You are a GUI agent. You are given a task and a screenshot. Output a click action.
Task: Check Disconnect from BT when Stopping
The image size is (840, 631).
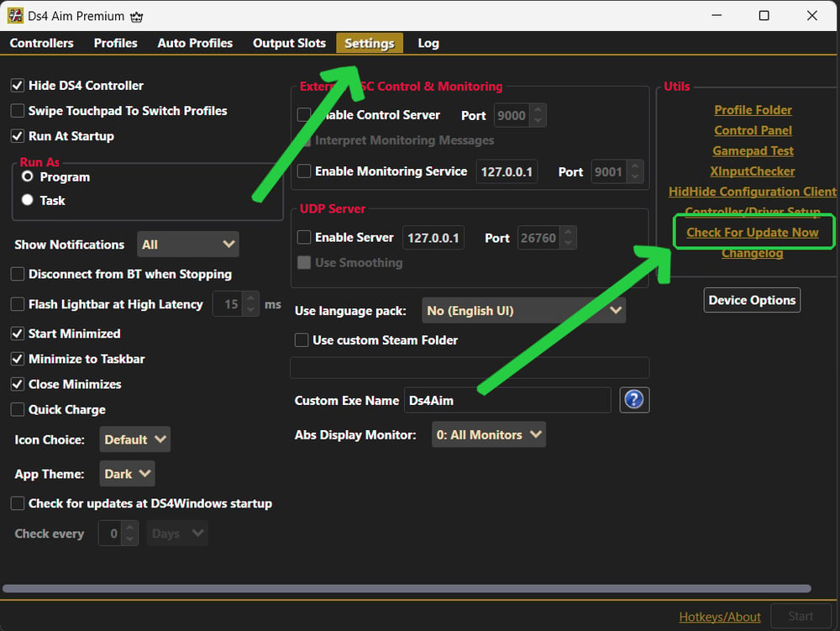point(17,274)
